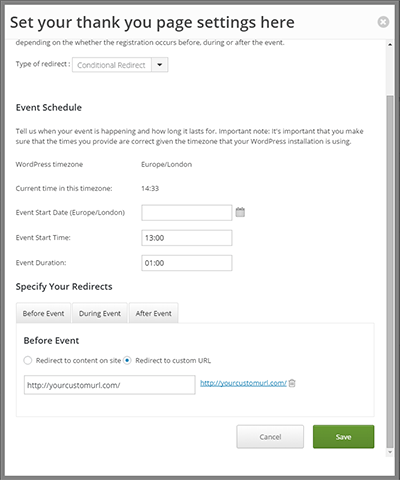This screenshot has height=480, width=400.
Task: Click the Event Duration field
Action: [x=187, y=263]
